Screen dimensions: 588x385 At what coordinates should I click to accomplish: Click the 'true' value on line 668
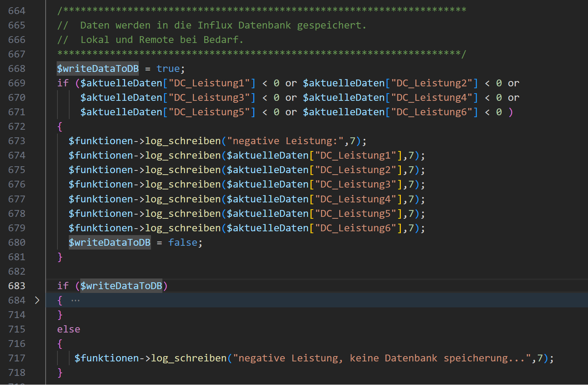tap(168, 68)
